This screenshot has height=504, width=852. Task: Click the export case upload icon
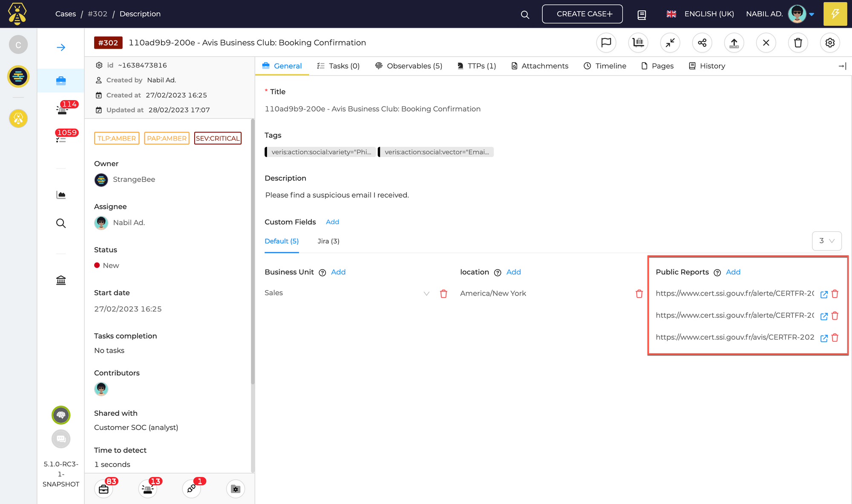coord(734,43)
